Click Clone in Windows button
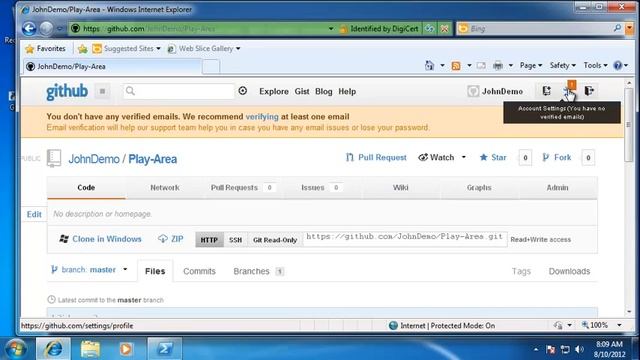 [100, 239]
